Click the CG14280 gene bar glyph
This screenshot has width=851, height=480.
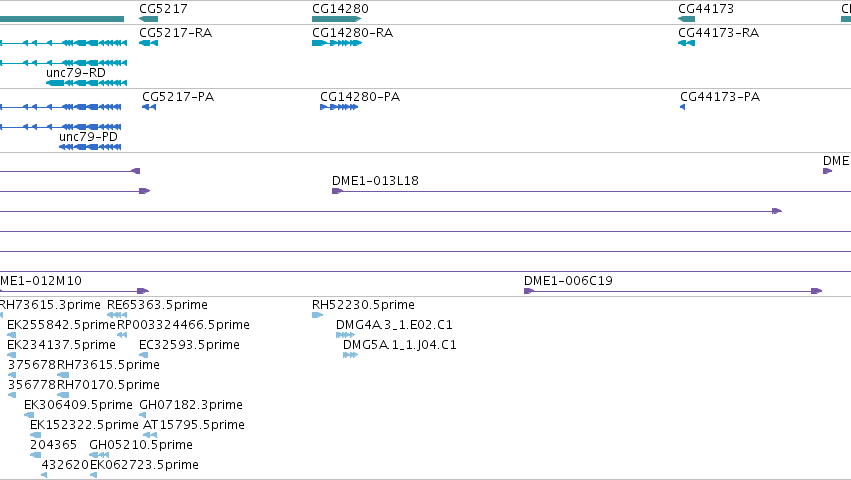(x=336, y=19)
